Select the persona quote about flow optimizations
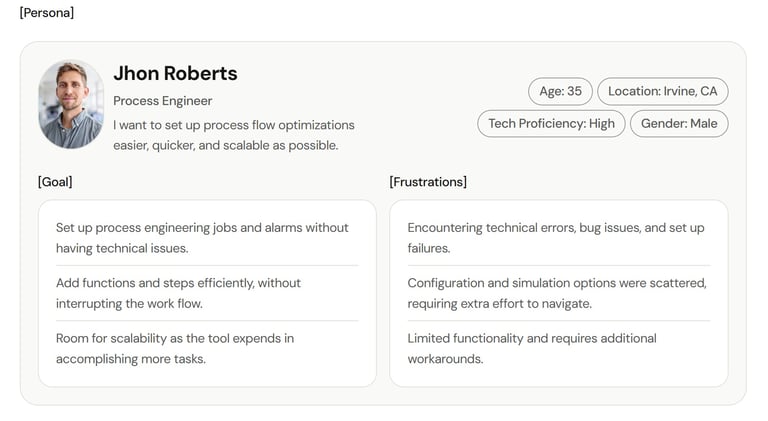This screenshot has height=421, width=768. [233, 135]
